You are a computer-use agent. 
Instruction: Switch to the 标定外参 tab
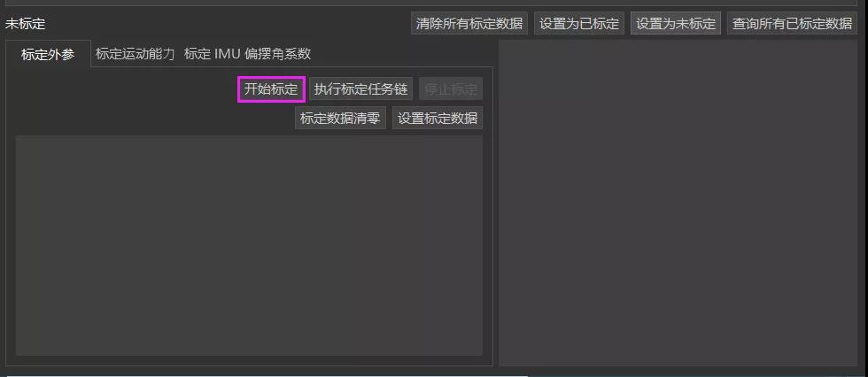[48, 54]
